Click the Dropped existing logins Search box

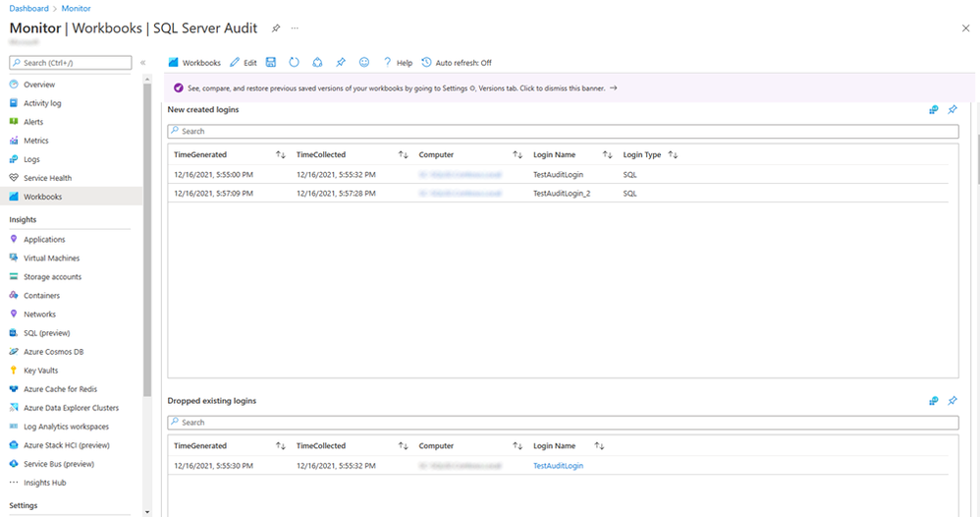563,423
